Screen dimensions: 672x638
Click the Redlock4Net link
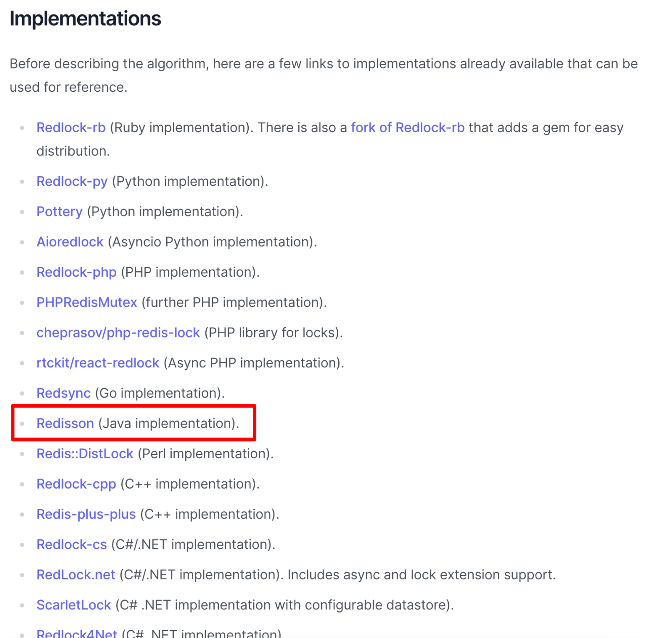pyautogui.click(x=77, y=633)
